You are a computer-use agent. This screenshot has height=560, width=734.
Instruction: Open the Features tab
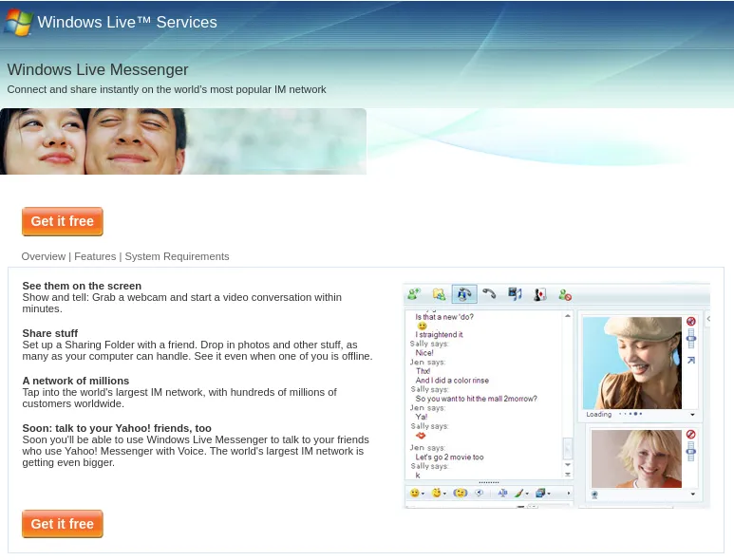point(95,256)
